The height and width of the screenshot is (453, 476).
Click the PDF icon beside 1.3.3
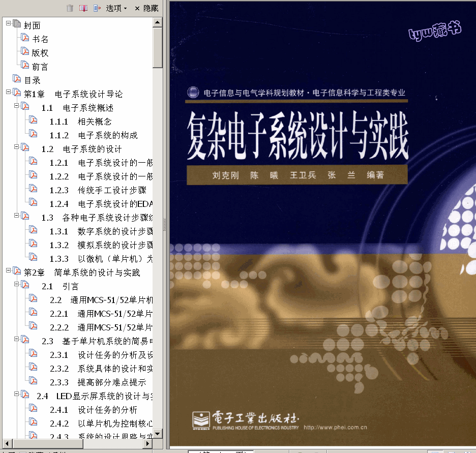click(x=34, y=257)
